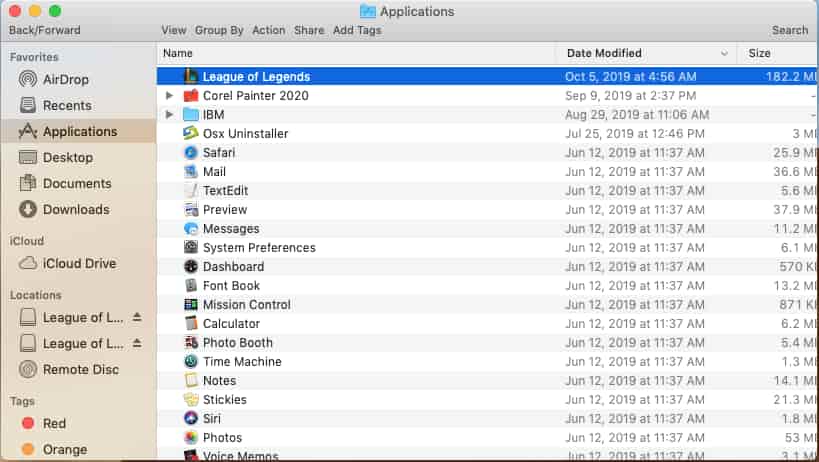The height and width of the screenshot is (462, 819).
Task: Open the View toolbar menu
Action: point(173,30)
